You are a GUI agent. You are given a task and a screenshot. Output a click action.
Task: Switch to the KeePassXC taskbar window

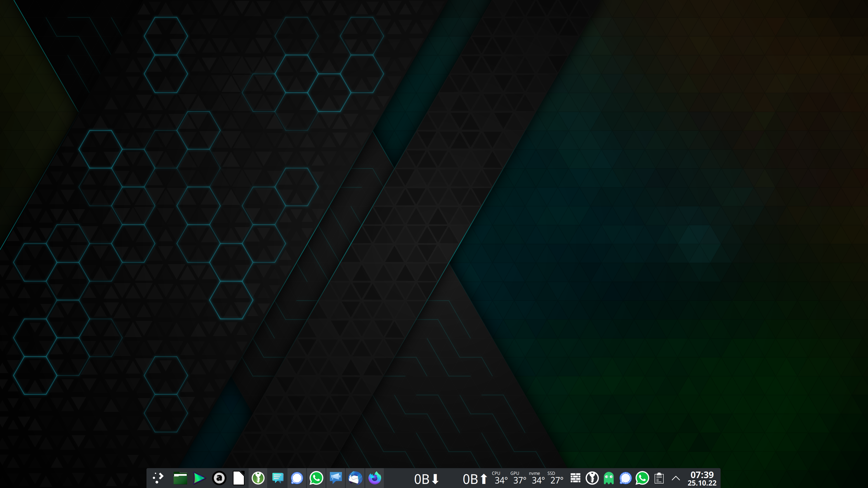pyautogui.click(x=258, y=478)
